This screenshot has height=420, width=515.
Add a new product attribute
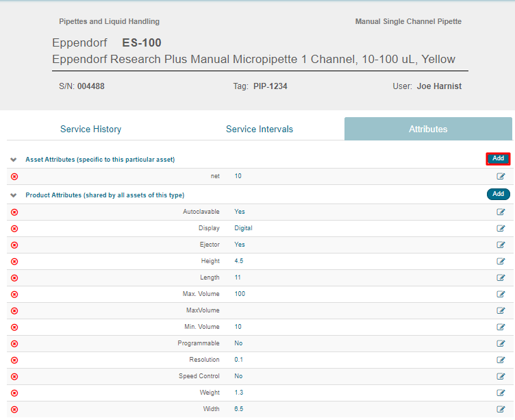[499, 194]
